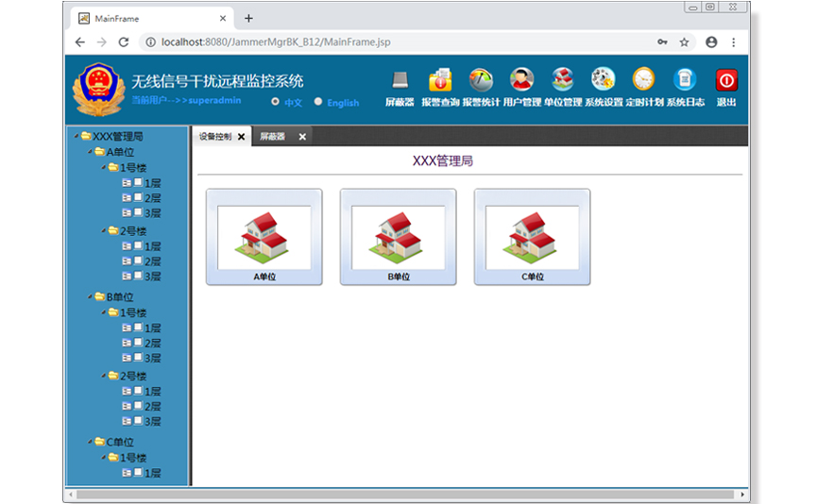817x504 pixels.
Task: Open 报警统计 alarm statistics gauge icon
Action: click(481, 80)
